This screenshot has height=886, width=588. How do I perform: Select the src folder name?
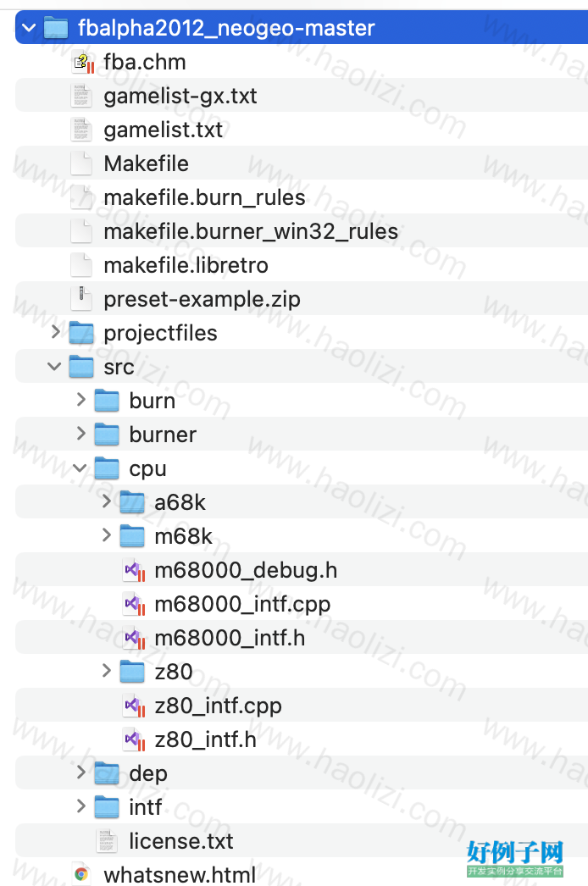pyautogui.click(x=119, y=368)
